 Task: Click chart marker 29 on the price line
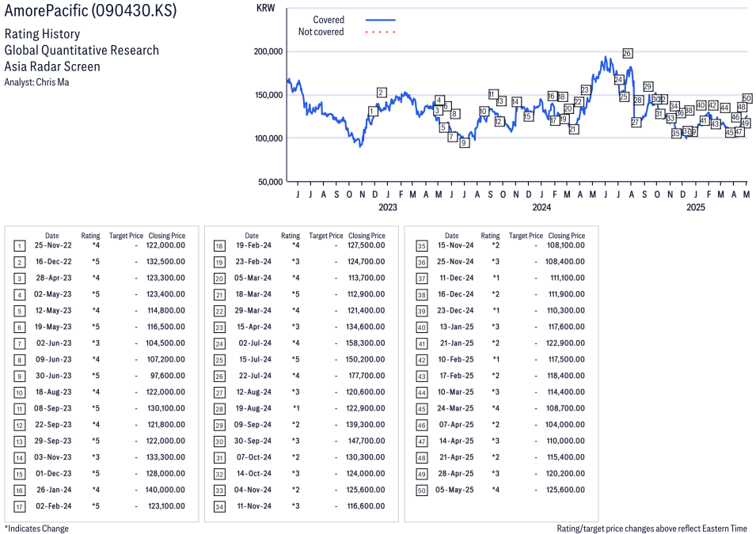tap(648, 87)
